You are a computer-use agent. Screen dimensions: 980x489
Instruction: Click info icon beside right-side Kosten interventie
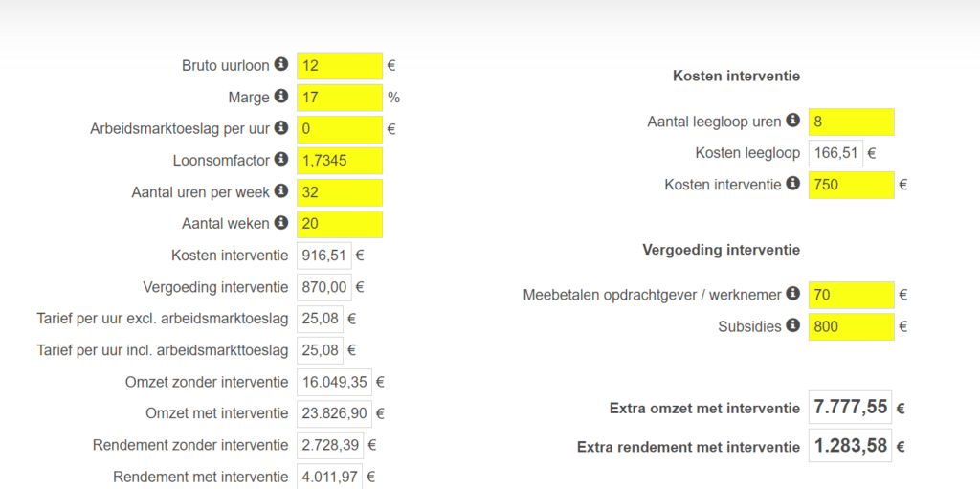point(793,184)
